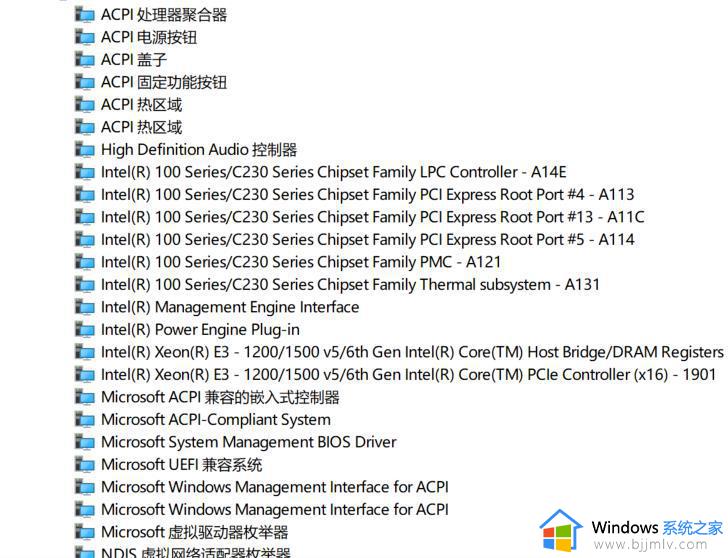Click icon beside Microsoft 虚拟驱动器枚举器
Viewport: 728px width, 558px height.
click(x=85, y=532)
